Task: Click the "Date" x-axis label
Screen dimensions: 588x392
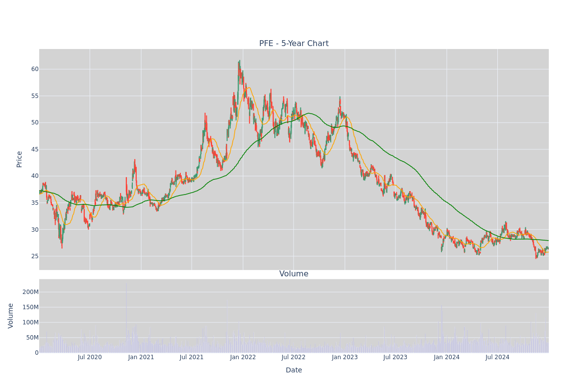Action: click(x=294, y=370)
